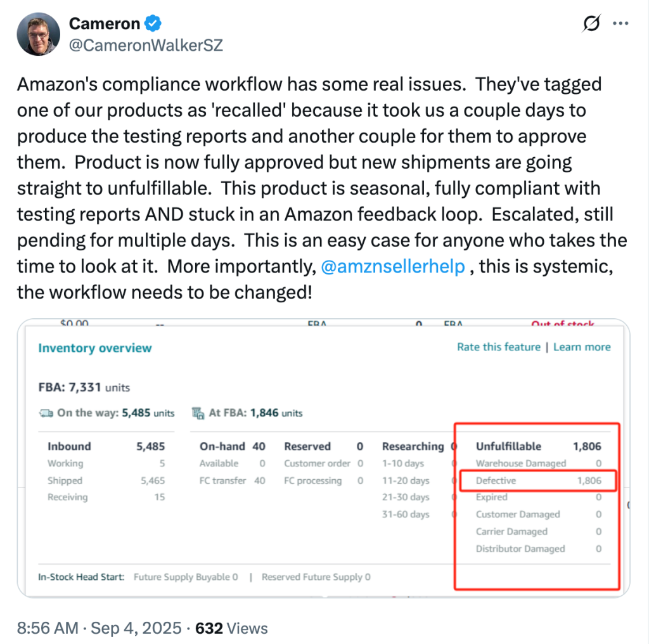Click the Rate this feature link
The width and height of the screenshot is (649, 644).
(x=498, y=347)
